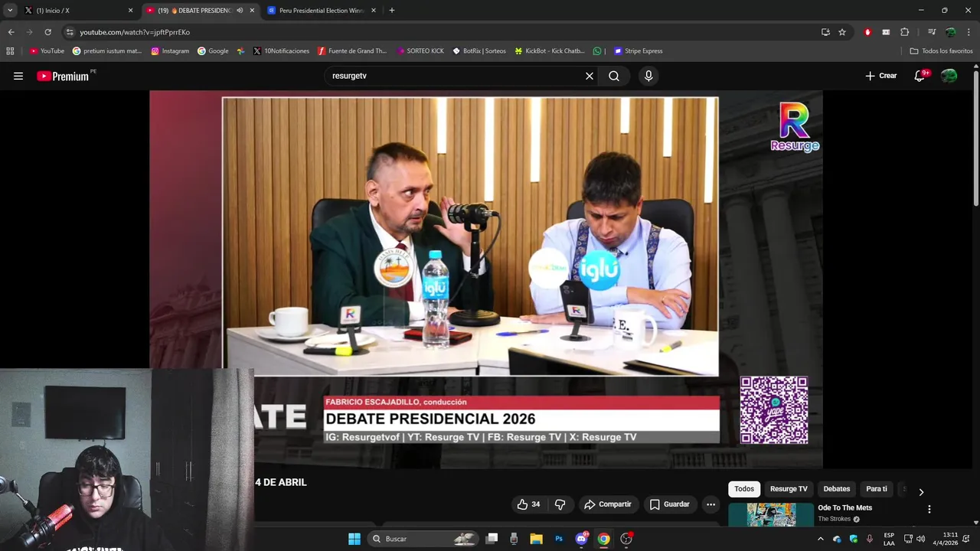Screen dimensions: 980x551
Task: Open more actions ellipsis under video
Action: pos(710,504)
